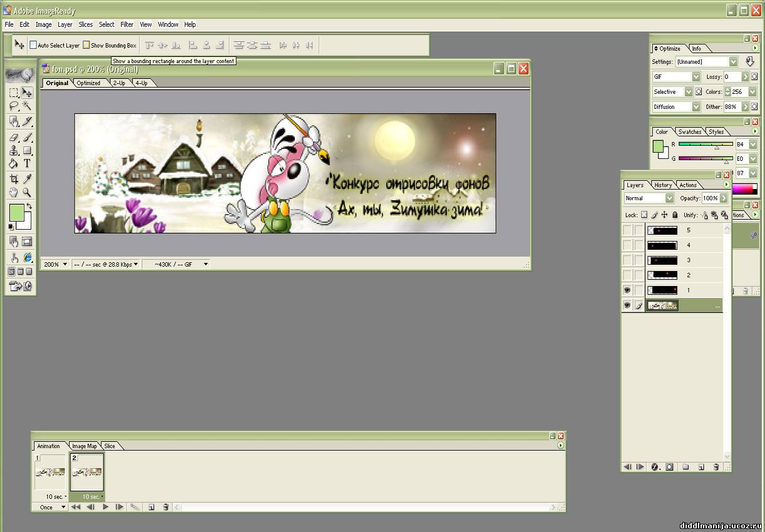Select the Rectangular Marquee tool
This screenshot has width=765, height=532.
14,93
